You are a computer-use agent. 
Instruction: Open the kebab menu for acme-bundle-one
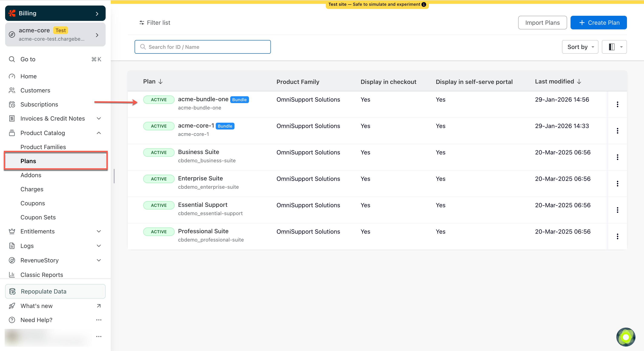pyautogui.click(x=617, y=104)
